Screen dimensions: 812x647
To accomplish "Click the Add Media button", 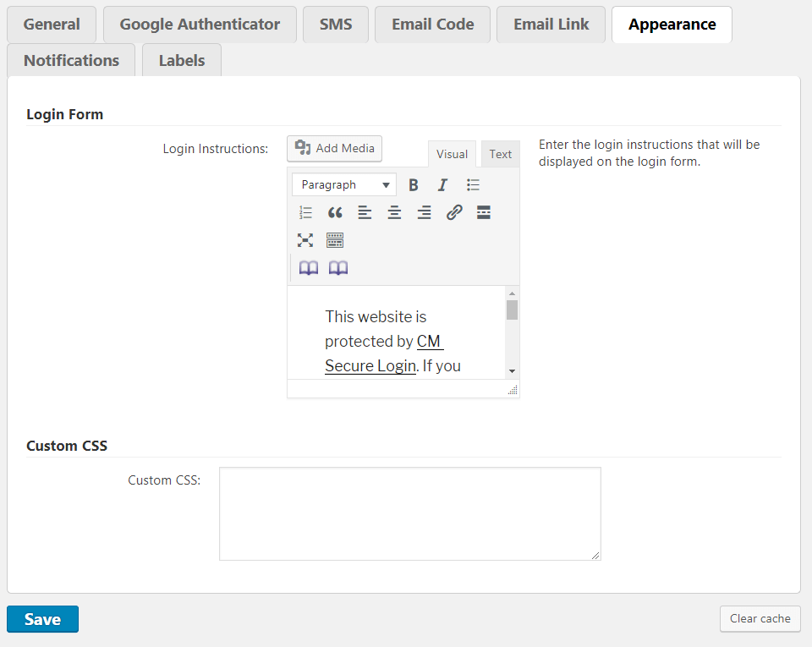I will tap(335, 148).
